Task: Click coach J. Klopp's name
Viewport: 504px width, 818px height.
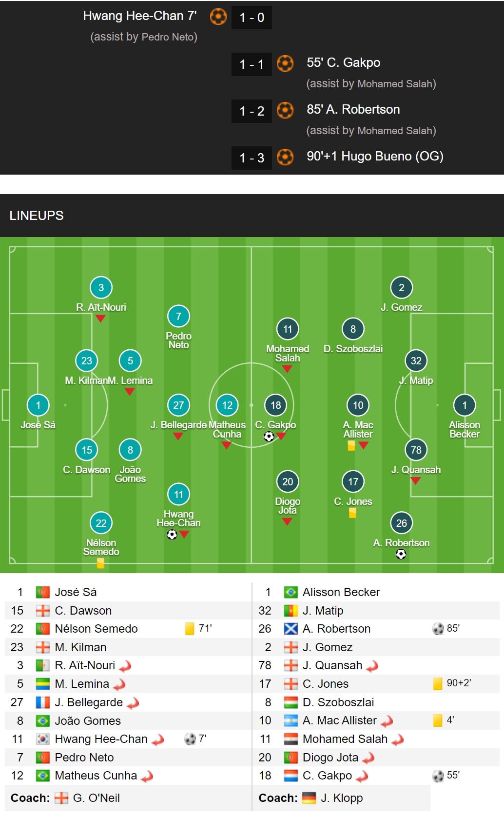Action: click(x=342, y=798)
